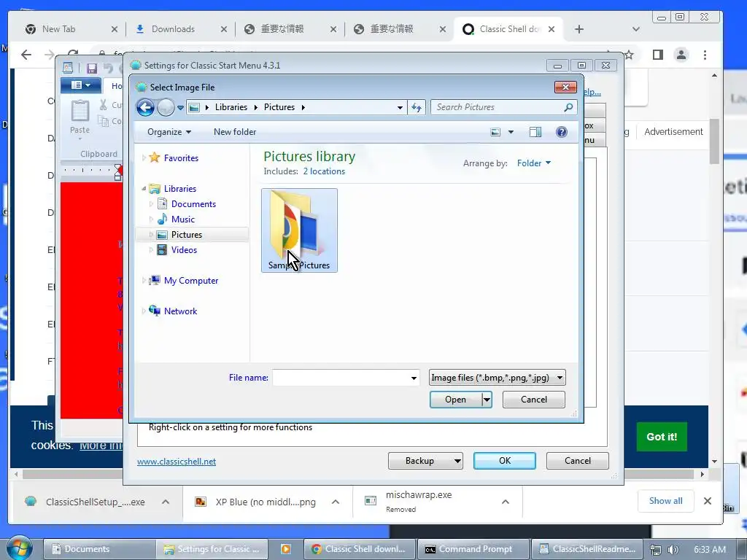Select Favorites in the navigation pane
This screenshot has width=747, height=560.
(x=181, y=158)
